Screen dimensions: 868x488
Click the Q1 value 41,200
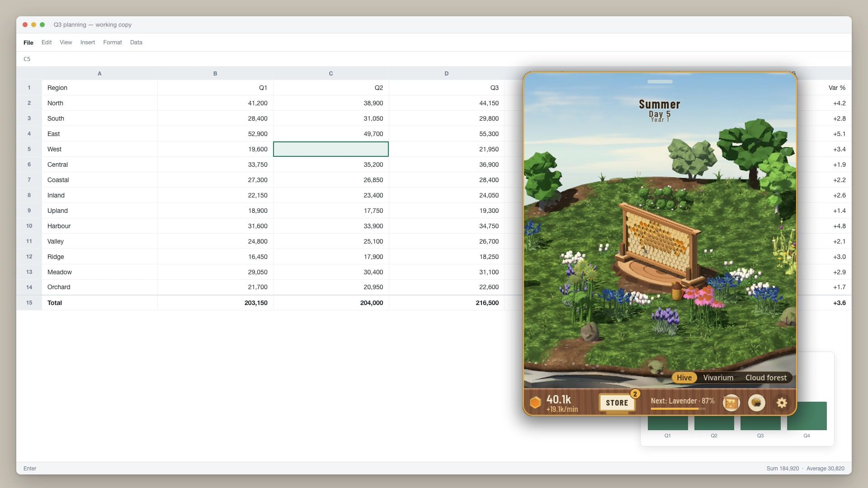[x=215, y=103]
